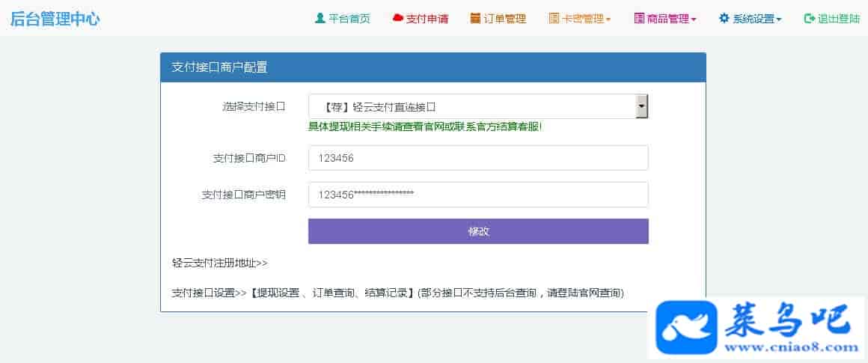Click the sign-out icon beside 退出登陆
The height and width of the screenshot is (363, 868).
coord(809,19)
